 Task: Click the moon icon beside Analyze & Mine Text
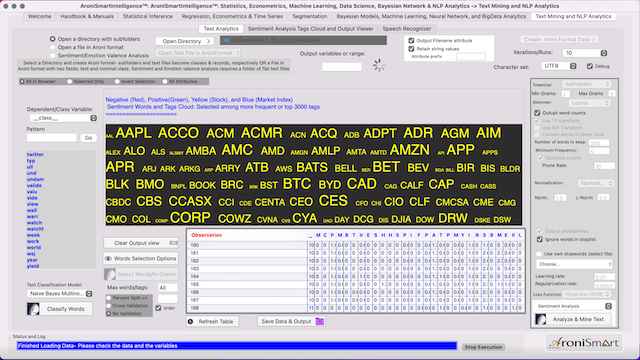(541, 319)
